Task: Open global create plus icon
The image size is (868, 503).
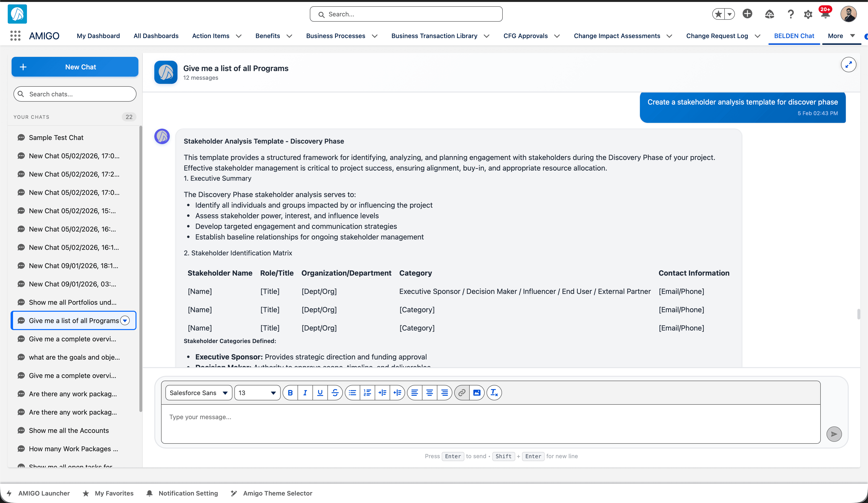Action: coord(747,14)
